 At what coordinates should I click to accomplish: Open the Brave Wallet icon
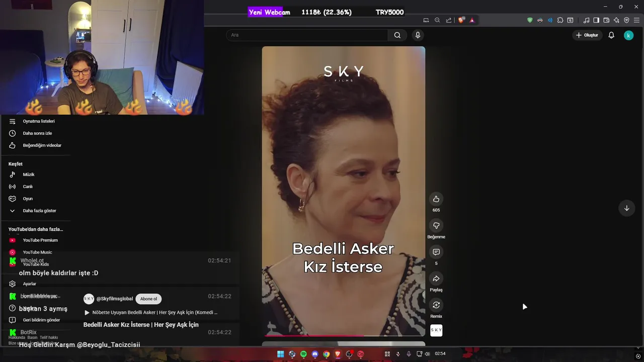606,20
